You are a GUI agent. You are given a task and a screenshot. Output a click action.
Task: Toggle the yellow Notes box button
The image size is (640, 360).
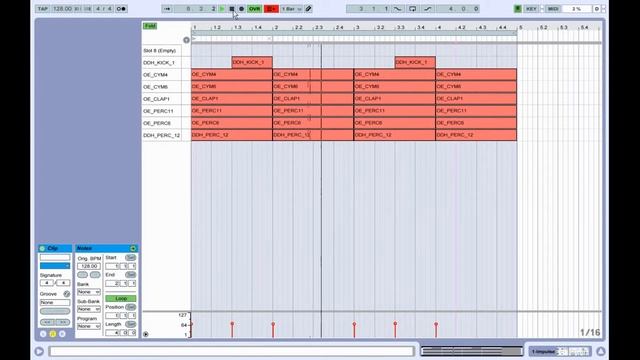click(53, 334)
